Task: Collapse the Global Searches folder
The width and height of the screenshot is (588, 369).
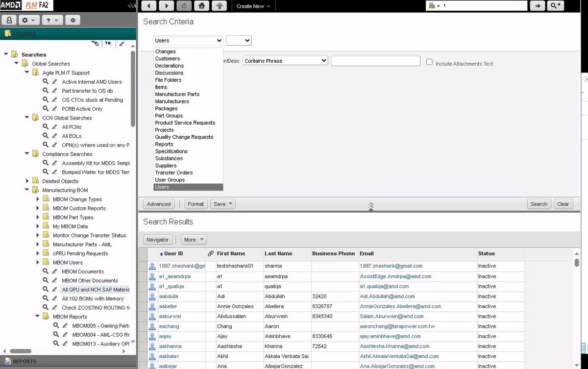Action: pyautogui.click(x=17, y=63)
